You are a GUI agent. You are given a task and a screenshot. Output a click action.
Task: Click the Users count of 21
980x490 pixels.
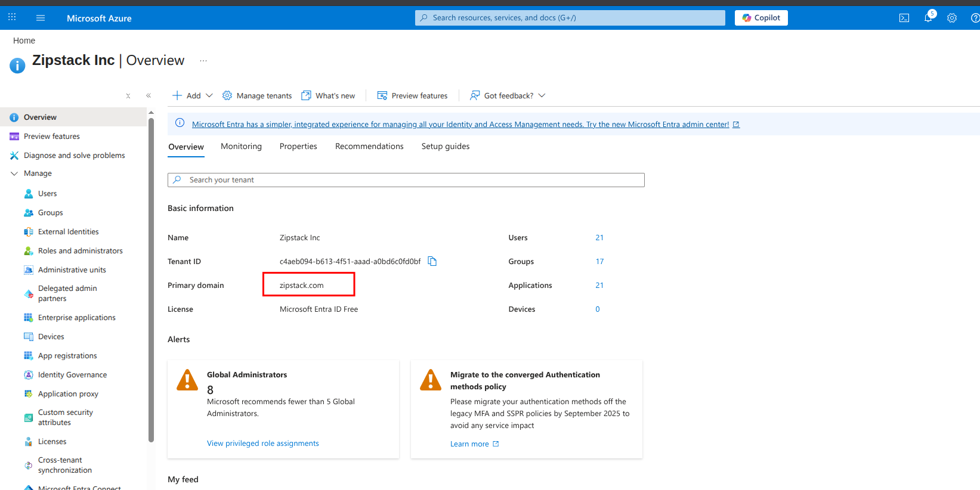point(599,238)
